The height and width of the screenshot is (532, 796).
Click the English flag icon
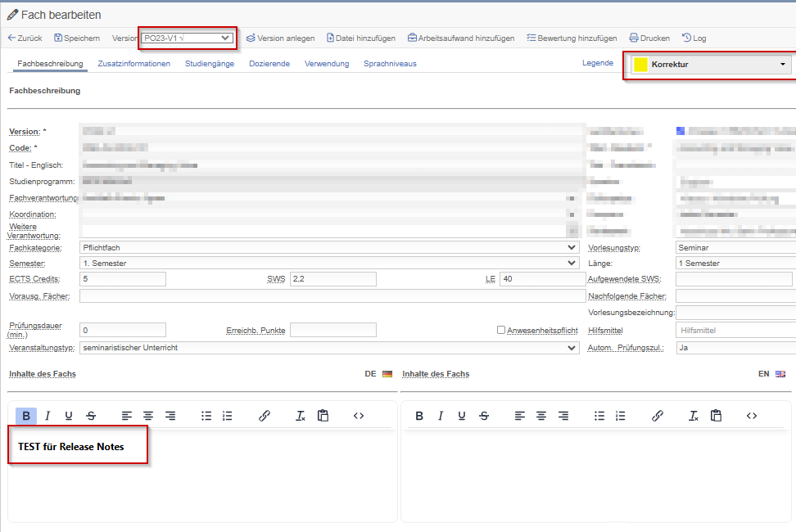pyautogui.click(x=780, y=374)
